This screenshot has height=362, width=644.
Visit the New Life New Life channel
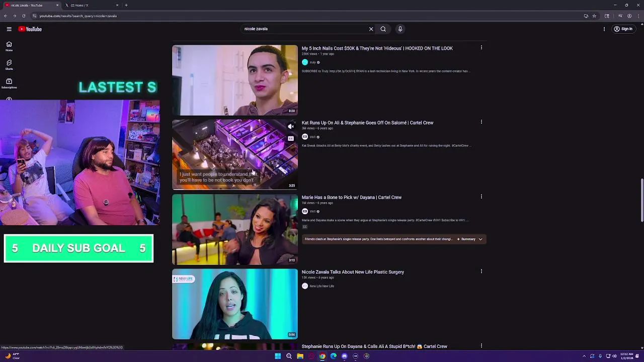click(x=322, y=286)
